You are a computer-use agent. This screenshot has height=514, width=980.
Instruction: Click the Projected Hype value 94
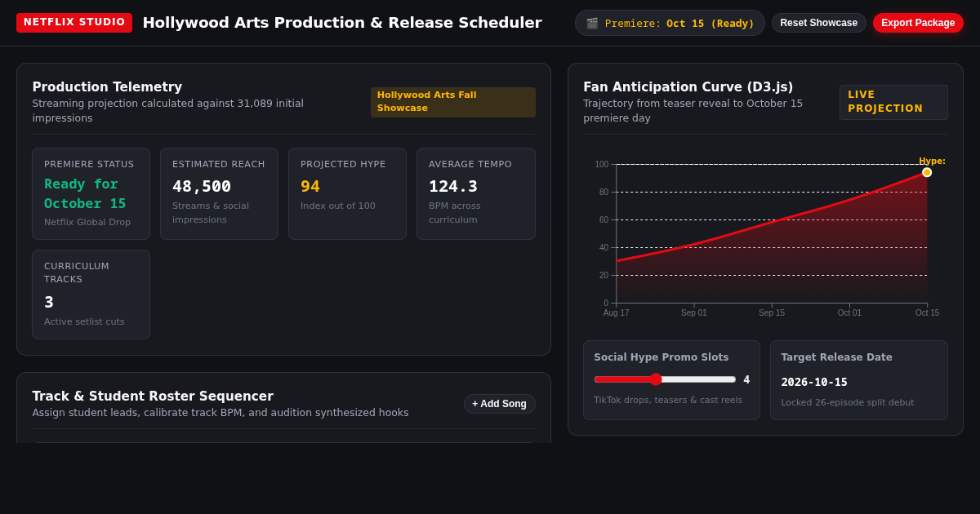[x=310, y=186]
